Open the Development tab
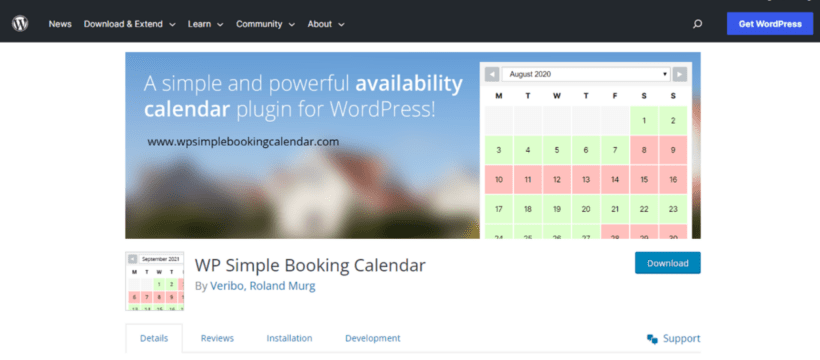820x360 pixels. [x=373, y=338]
